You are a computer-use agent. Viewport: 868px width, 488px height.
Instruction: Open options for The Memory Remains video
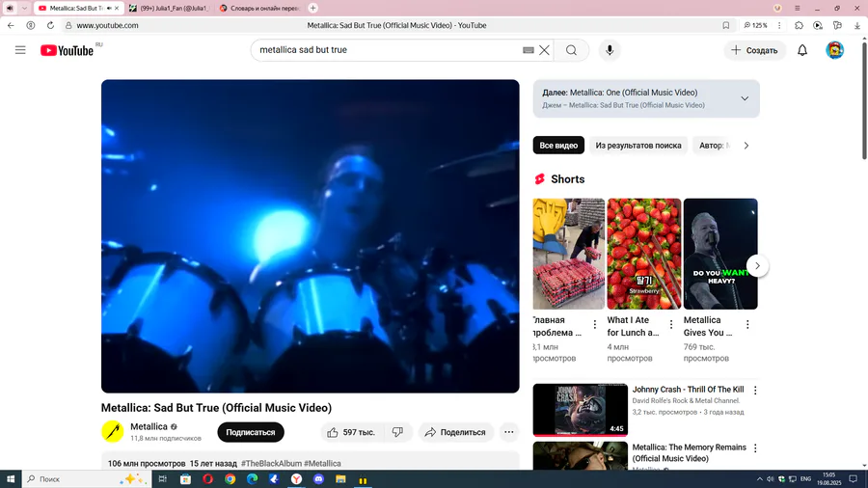(755, 448)
